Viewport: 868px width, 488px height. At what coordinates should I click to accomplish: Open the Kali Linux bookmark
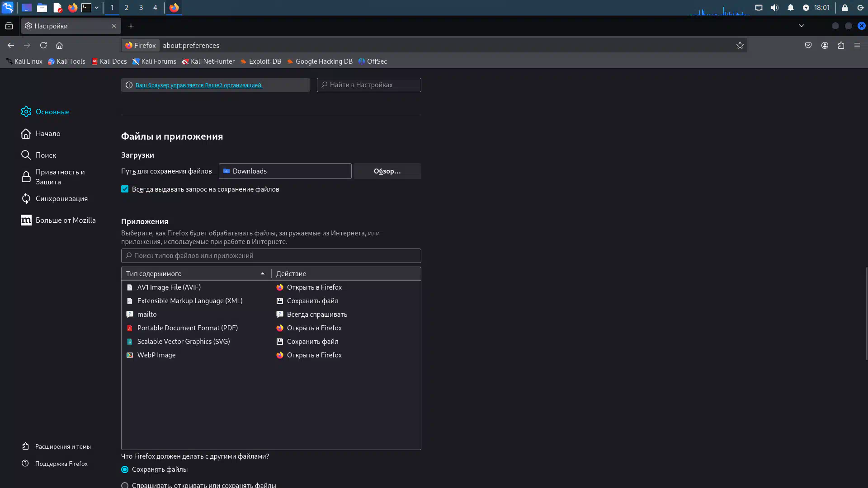pos(24,61)
